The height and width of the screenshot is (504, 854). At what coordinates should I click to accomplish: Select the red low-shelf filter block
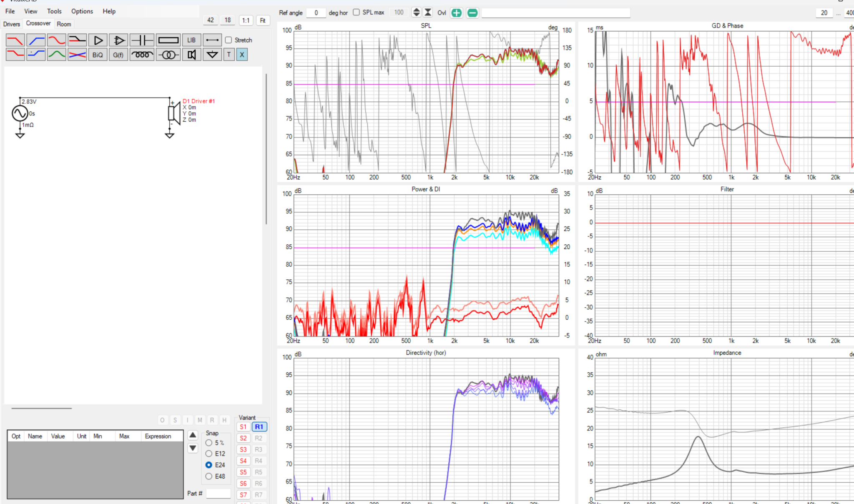pyautogui.click(x=15, y=55)
